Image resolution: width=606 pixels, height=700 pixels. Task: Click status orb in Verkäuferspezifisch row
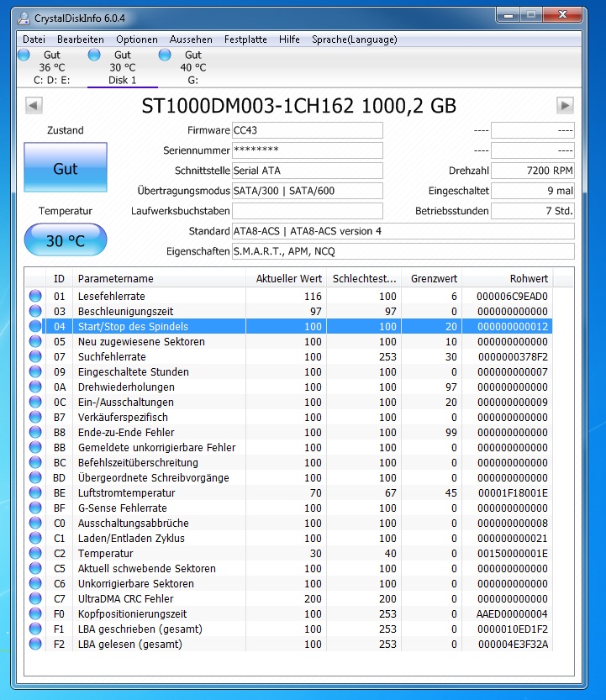click(35, 418)
